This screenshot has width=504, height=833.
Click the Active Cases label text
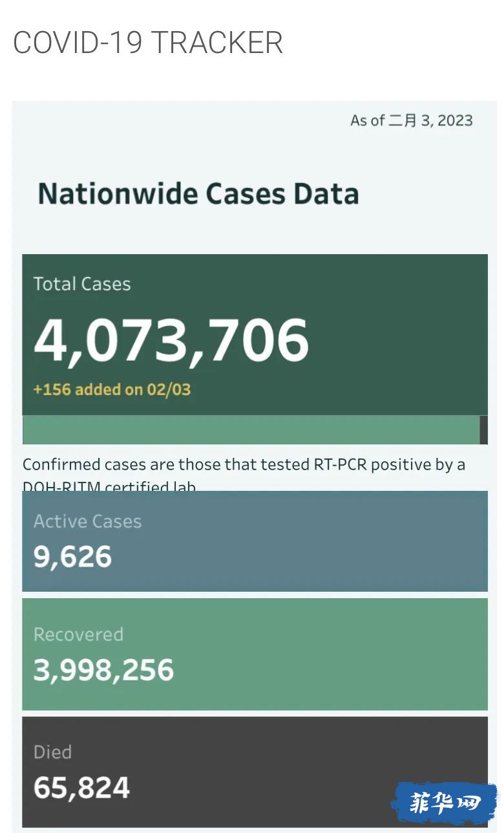coord(87,521)
